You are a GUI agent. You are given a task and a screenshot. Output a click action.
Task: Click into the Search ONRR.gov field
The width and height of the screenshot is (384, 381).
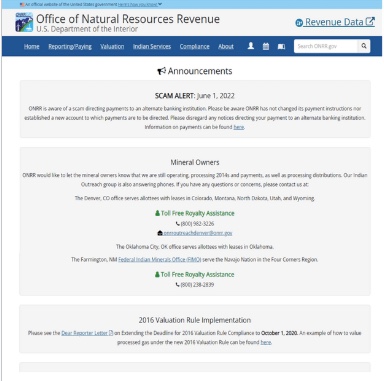pyautogui.click(x=326, y=46)
